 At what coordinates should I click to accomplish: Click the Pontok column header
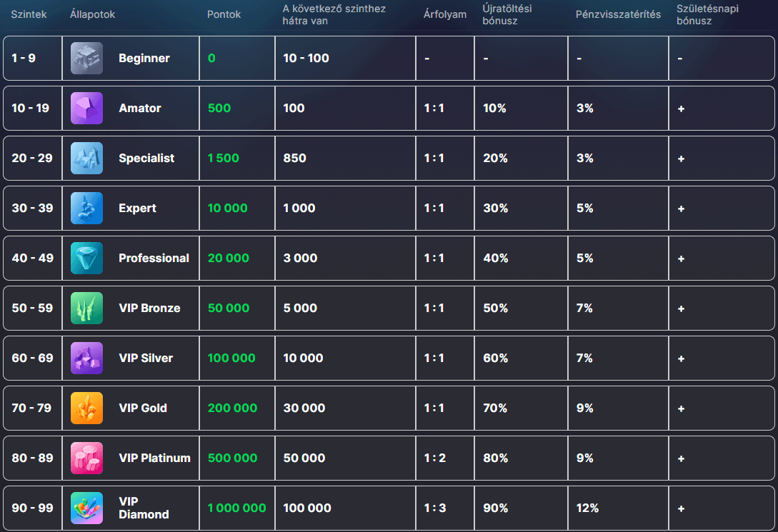click(x=224, y=14)
